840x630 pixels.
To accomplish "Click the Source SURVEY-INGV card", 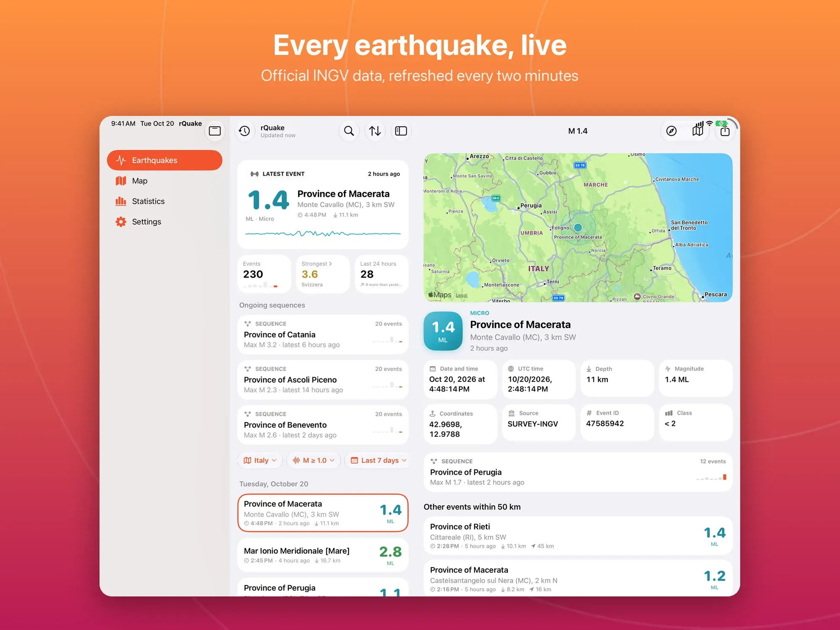I will [539, 423].
